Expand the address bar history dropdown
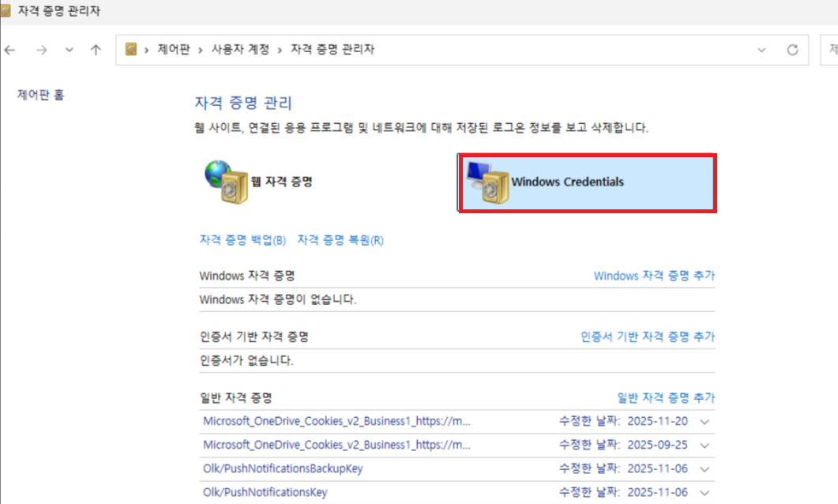Image resolution: width=838 pixels, height=504 pixels. [761, 51]
